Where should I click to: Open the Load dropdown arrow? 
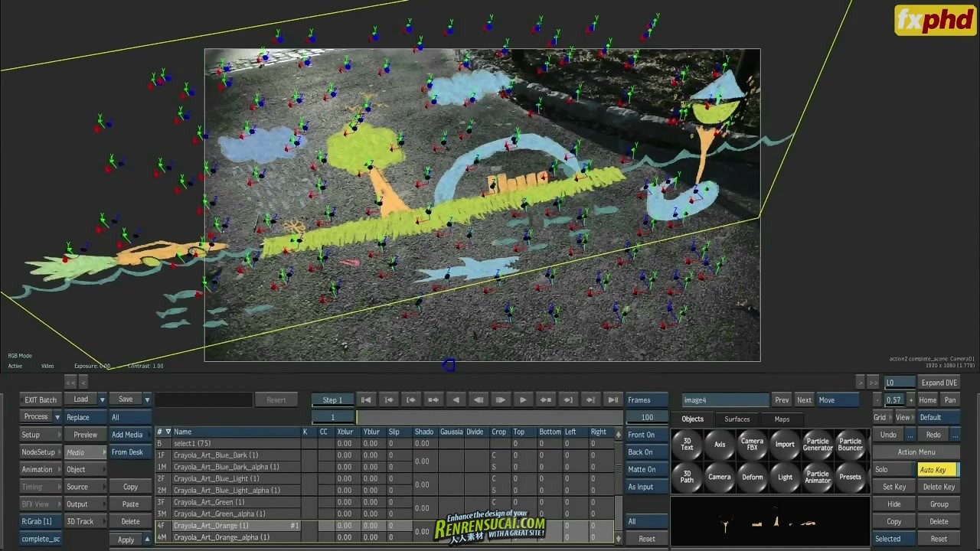coord(102,399)
